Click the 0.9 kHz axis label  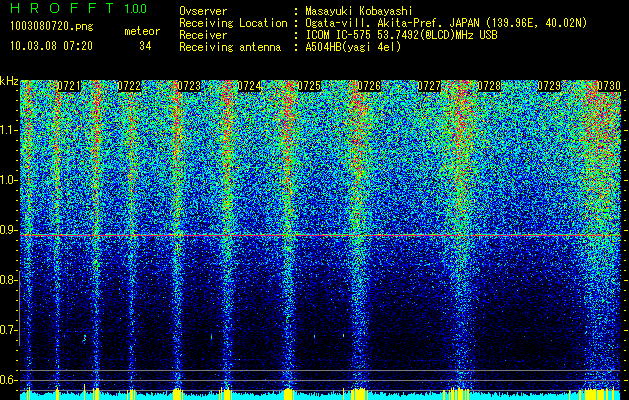pyautogui.click(x=9, y=230)
